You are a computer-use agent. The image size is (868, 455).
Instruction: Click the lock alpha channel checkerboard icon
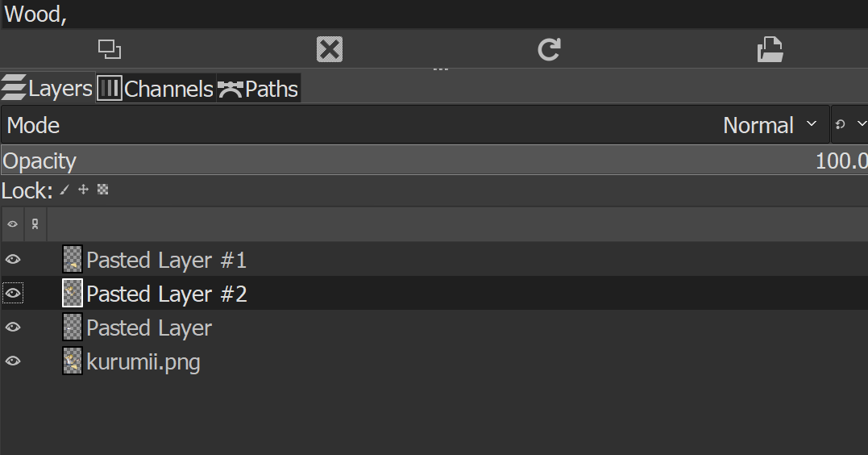click(x=102, y=190)
